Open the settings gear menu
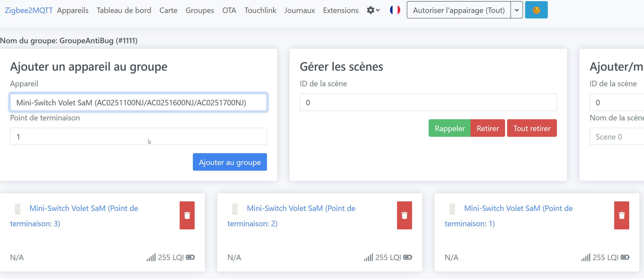This screenshot has height=279, width=644. (x=373, y=10)
